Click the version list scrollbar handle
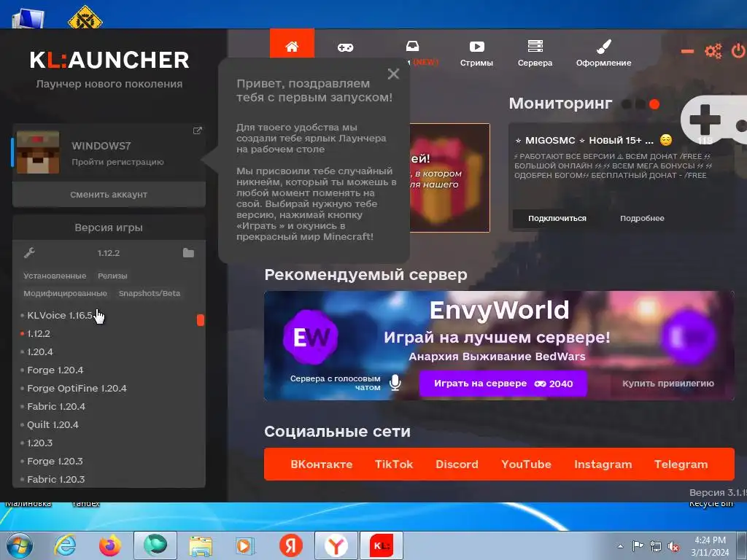Viewport: 747px width, 560px height. click(x=201, y=320)
